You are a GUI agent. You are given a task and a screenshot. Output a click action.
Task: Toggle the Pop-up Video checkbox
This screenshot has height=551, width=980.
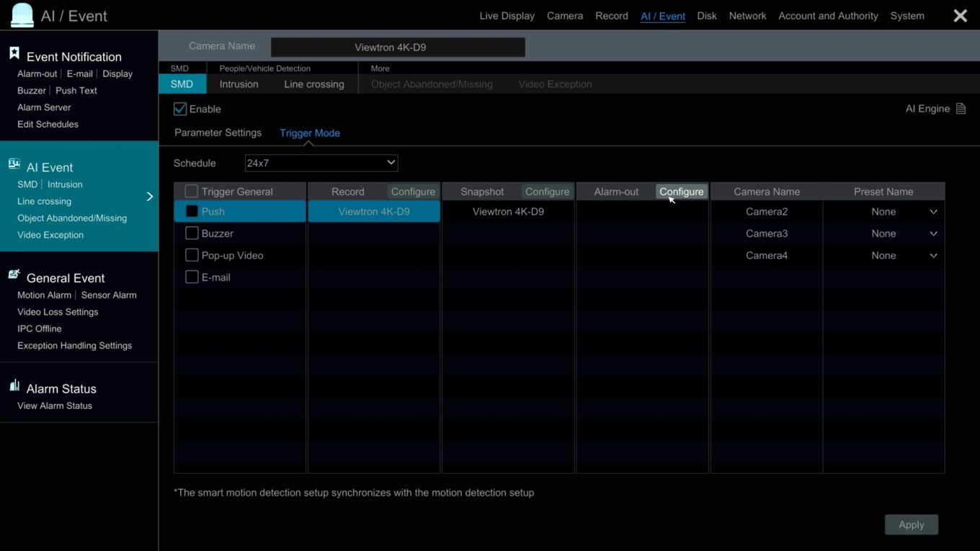(x=192, y=256)
